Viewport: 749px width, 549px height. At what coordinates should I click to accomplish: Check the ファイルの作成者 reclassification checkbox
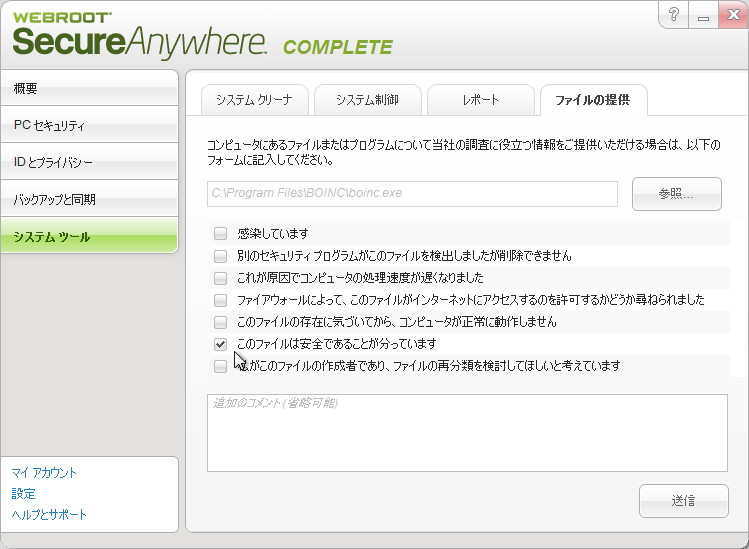(220, 366)
